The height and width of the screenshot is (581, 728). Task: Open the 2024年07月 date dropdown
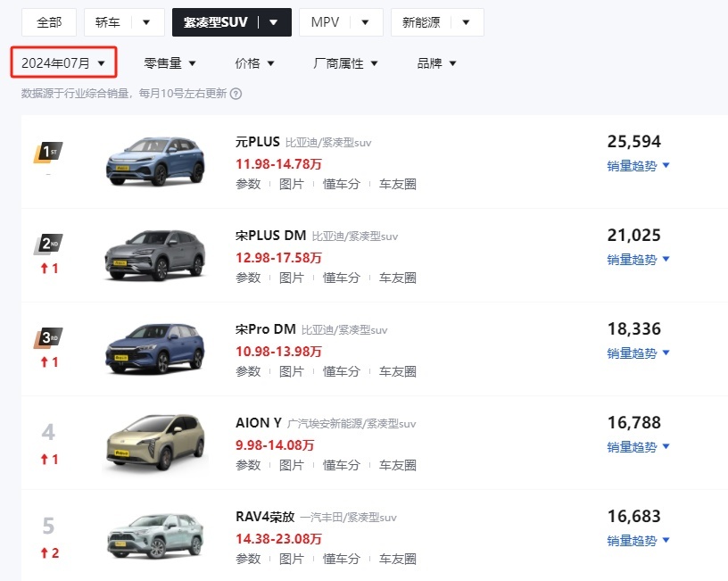pos(63,62)
